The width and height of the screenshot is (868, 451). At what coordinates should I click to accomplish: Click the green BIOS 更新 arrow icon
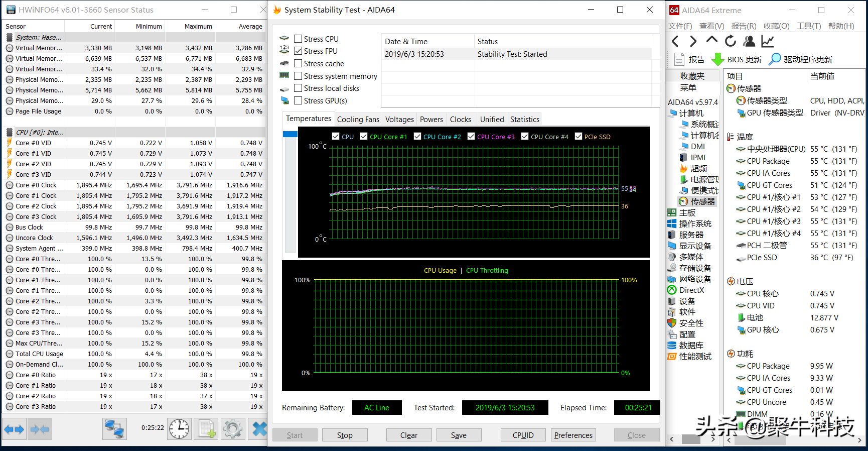pos(717,59)
